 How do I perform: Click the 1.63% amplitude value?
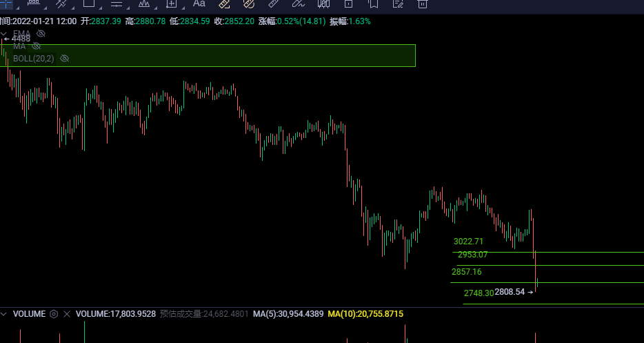(x=359, y=21)
